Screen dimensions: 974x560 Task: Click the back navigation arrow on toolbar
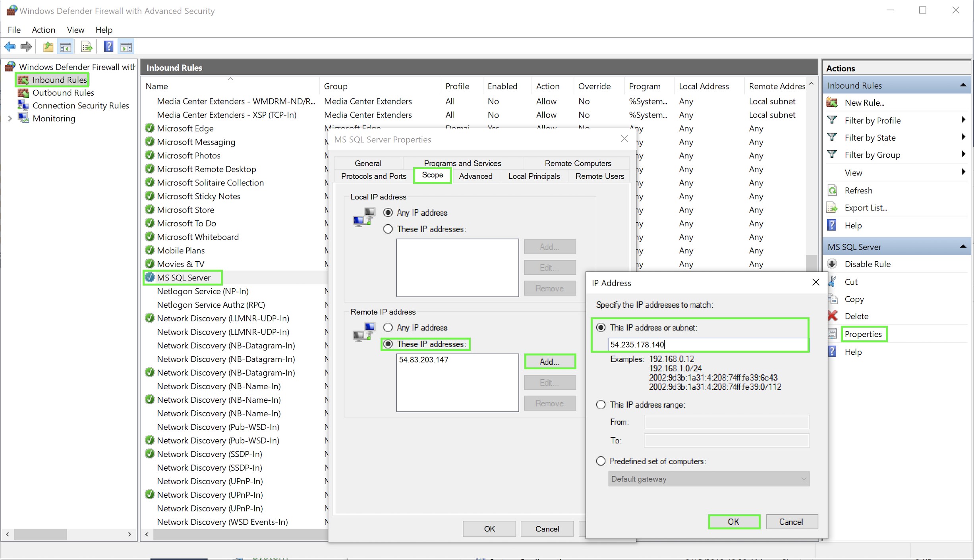(10, 46)
